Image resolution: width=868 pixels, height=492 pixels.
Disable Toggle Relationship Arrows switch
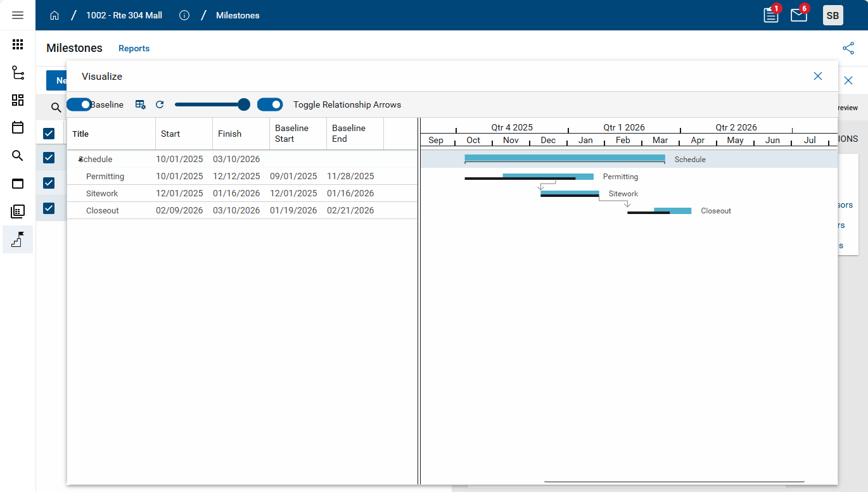tap(270, 104)
